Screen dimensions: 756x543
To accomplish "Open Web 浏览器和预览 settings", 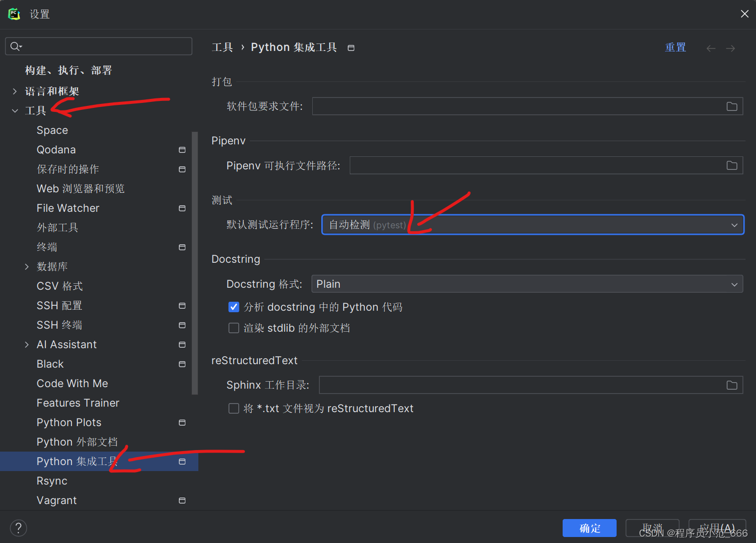I will (x=80, y=189).
